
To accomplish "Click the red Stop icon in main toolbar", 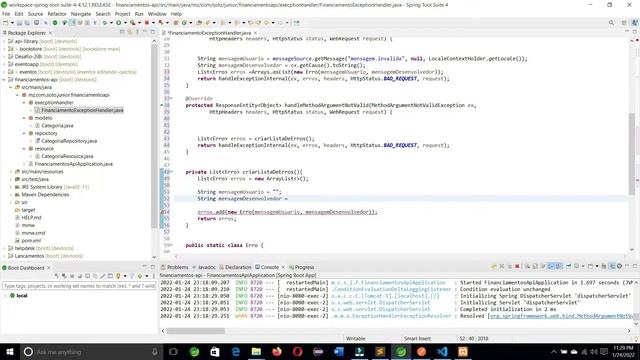I will 147,23.
